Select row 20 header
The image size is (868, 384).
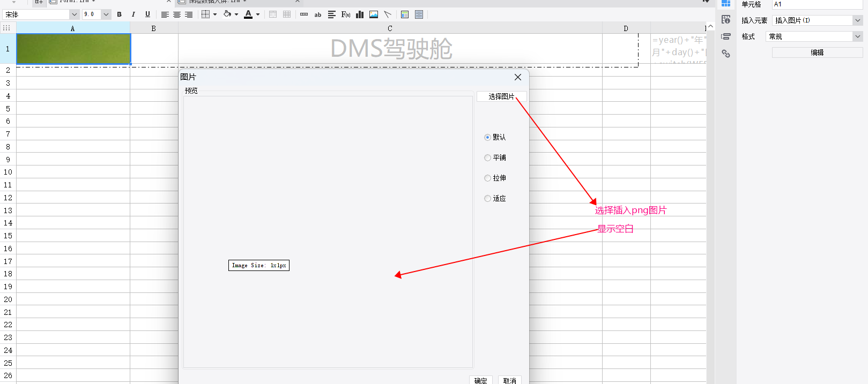[x=8, y=299]
